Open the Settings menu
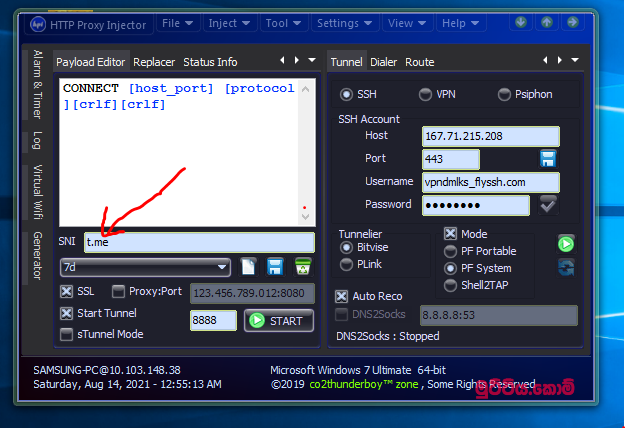The width and height of the screenshot is (625, 428). 344,23
